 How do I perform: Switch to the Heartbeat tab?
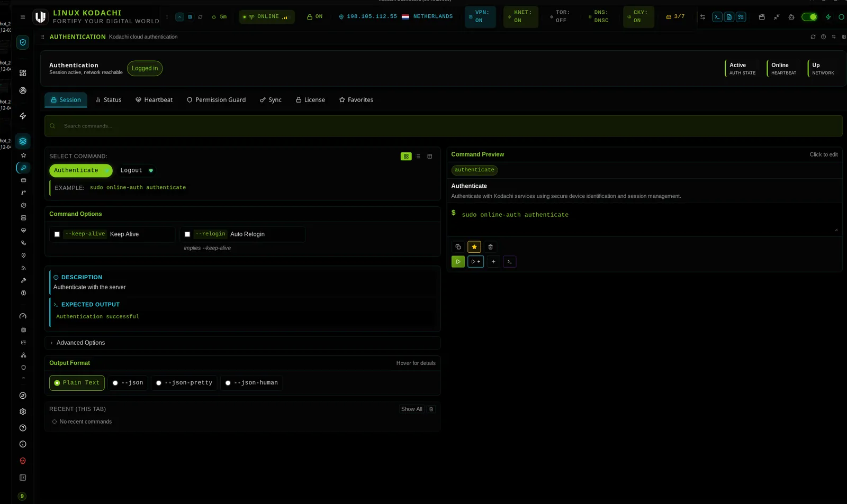[154, 100]
